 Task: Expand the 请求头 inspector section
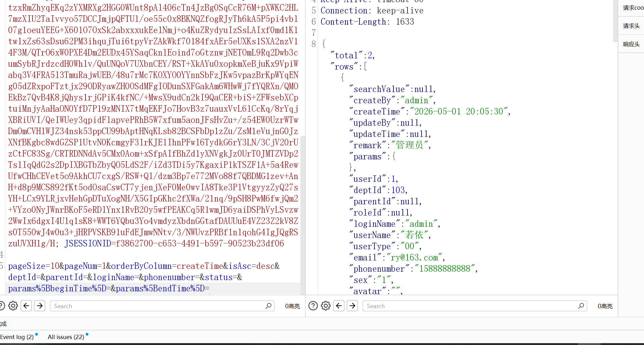click(631, 26)
